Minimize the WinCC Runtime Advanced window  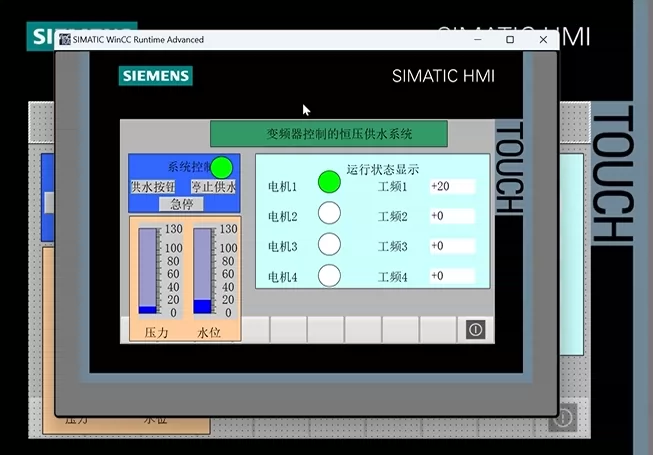pyautogui.click(x=478, y=40)
